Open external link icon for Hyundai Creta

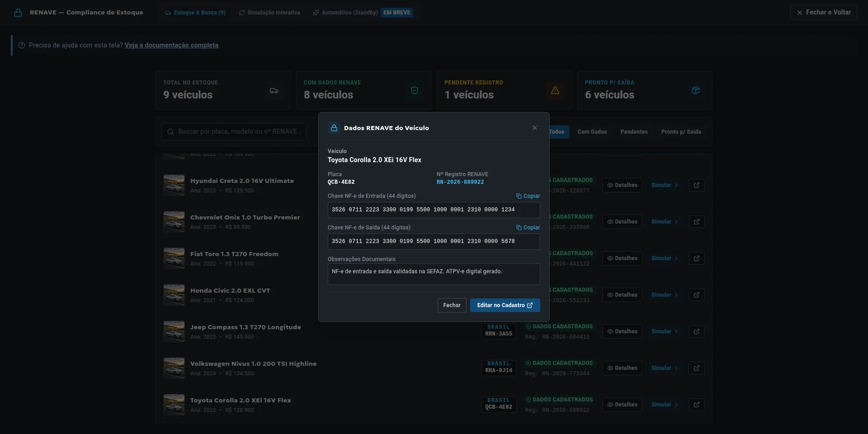tap(697, 185)
